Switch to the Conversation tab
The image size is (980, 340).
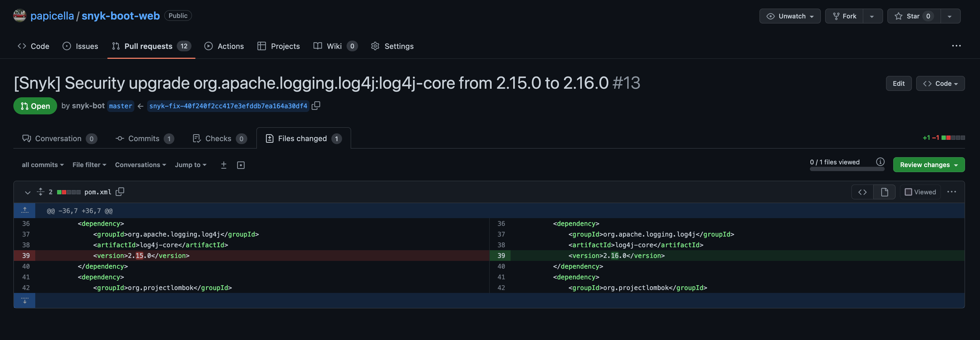(x=59, y=138)
